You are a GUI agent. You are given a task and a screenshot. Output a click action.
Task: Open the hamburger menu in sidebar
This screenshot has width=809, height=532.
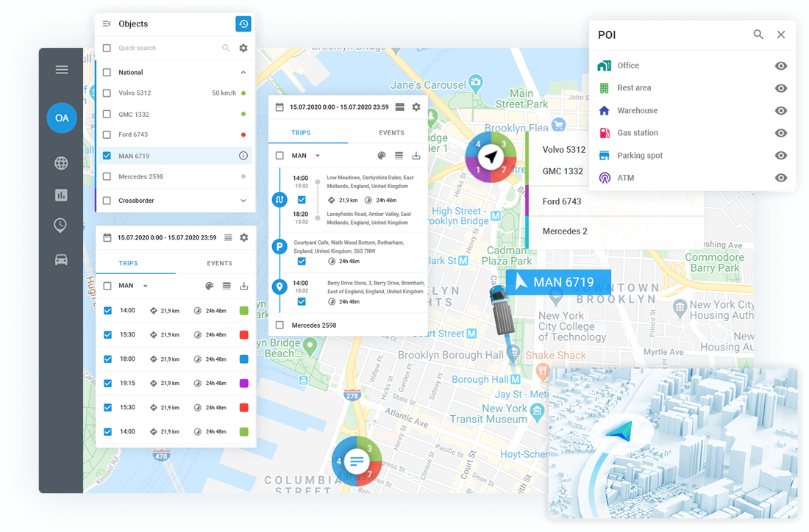pyautogui.click(x=62, y=70)
